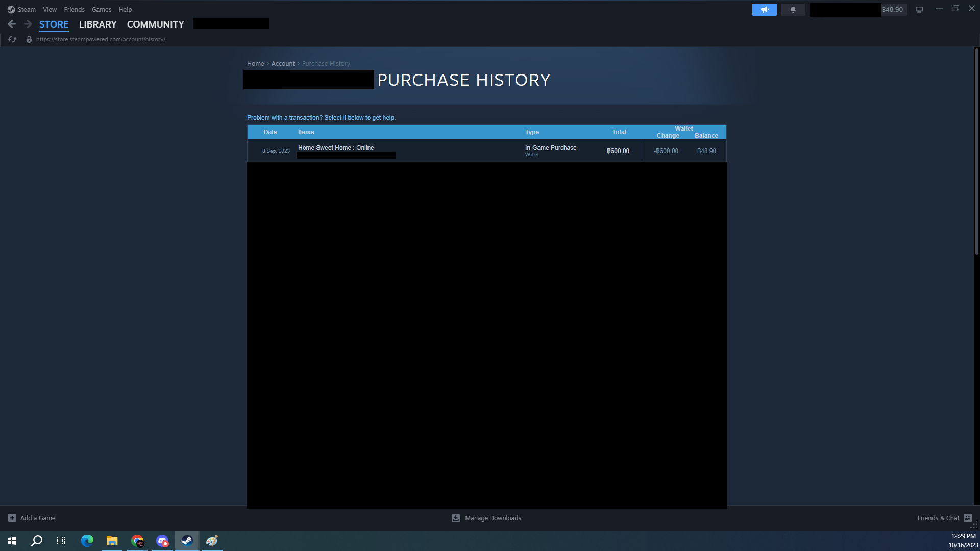Open the Friends & Chat icon

coord(968,518)
